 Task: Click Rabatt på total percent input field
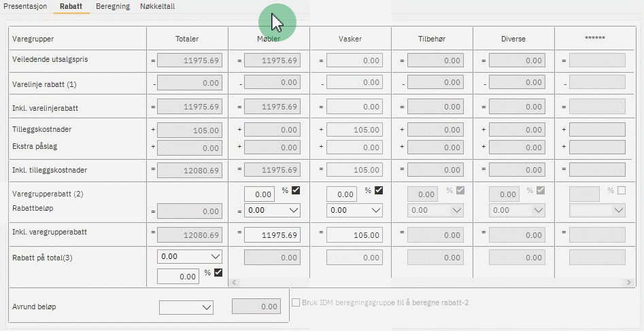(178, 277)
